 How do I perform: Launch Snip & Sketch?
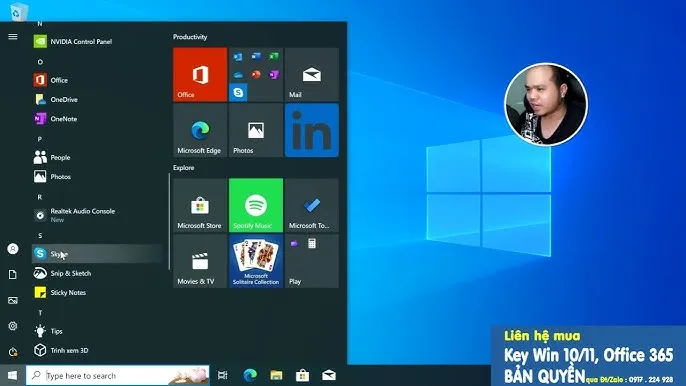tap(97, 273)
